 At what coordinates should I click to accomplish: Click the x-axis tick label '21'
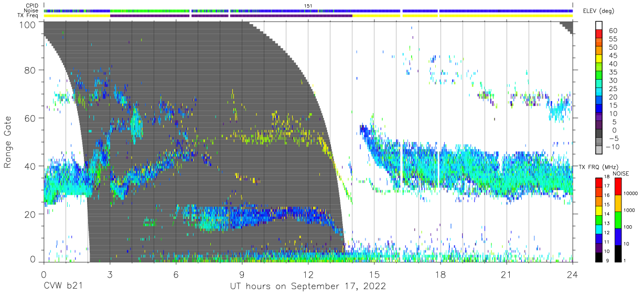506,274
